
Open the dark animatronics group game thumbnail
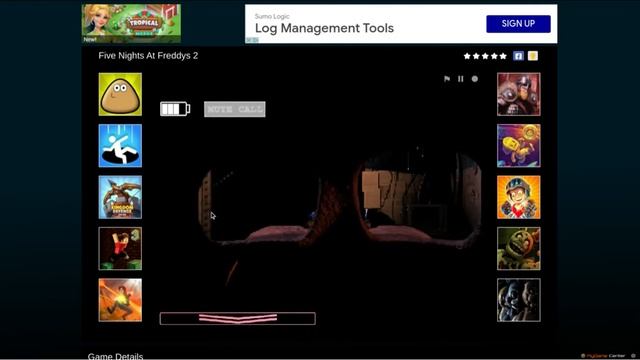[519, 300]
